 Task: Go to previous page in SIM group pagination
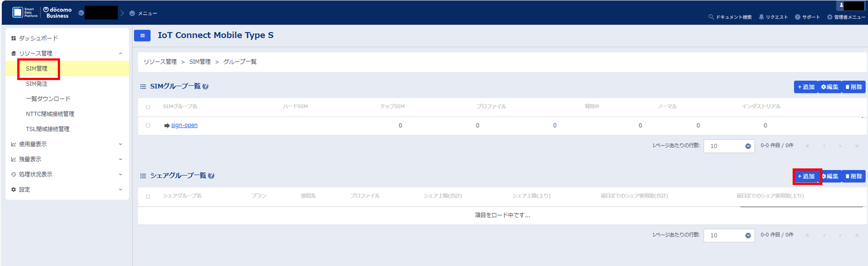824,146
